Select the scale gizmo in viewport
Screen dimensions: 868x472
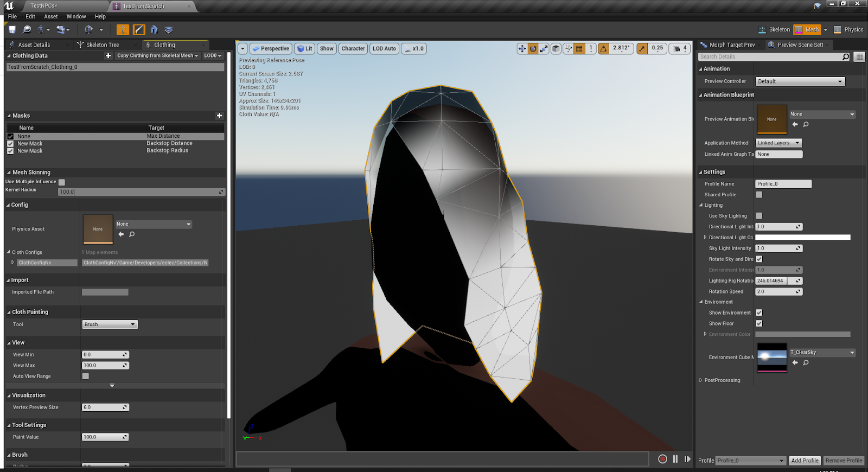coord(544,49)
